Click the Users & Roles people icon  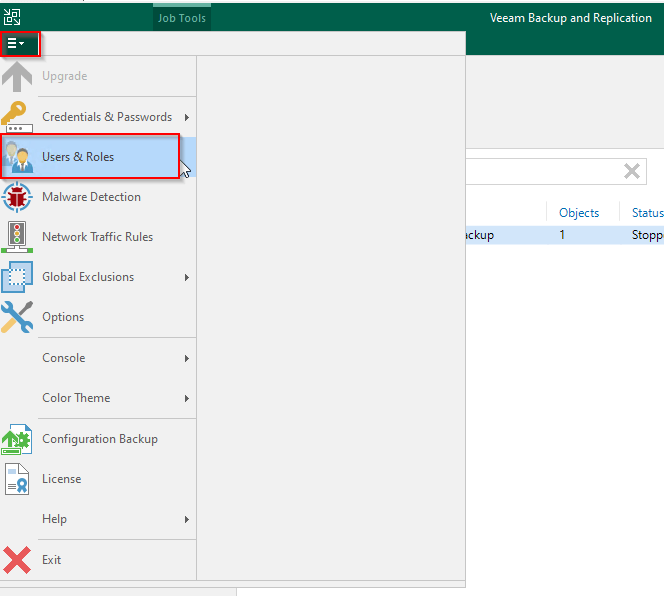pos(17,157)
